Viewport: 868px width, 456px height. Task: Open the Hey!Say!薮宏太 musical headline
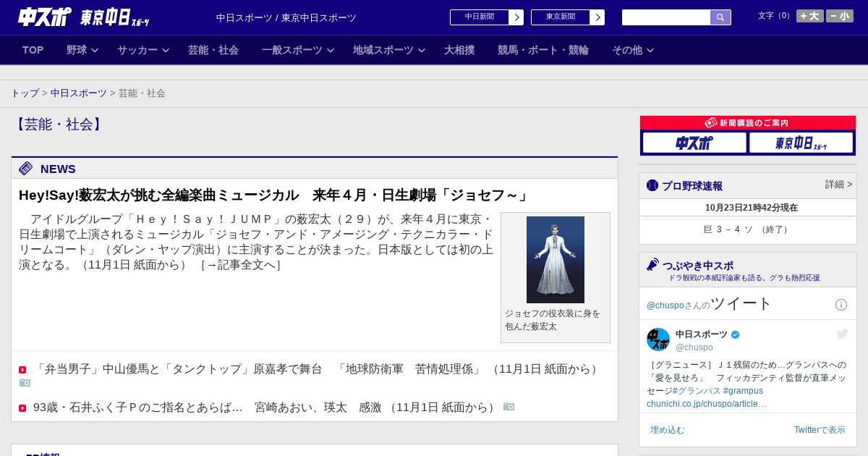[x=274, y=195]
